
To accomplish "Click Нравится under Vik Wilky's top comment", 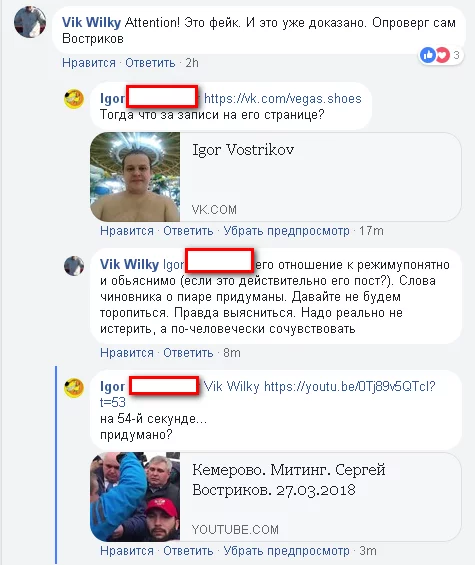I will pos(89,63).
